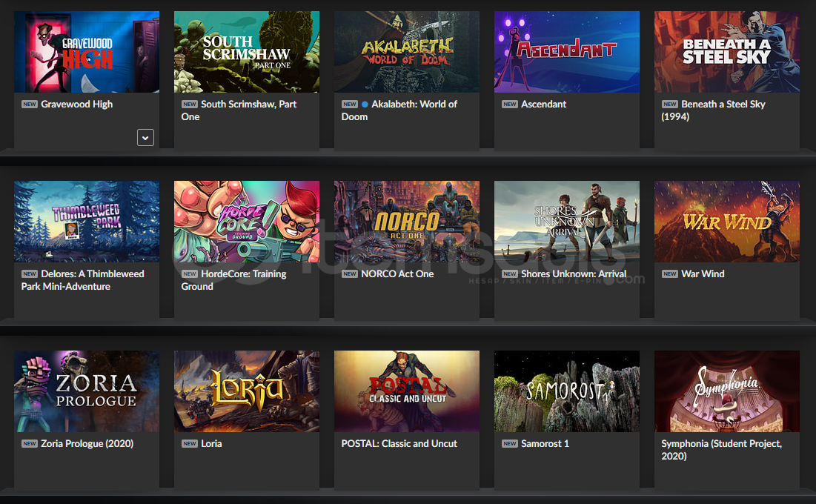
Task: Open Delores Thimbleweed Park cover
Action: 87,222
